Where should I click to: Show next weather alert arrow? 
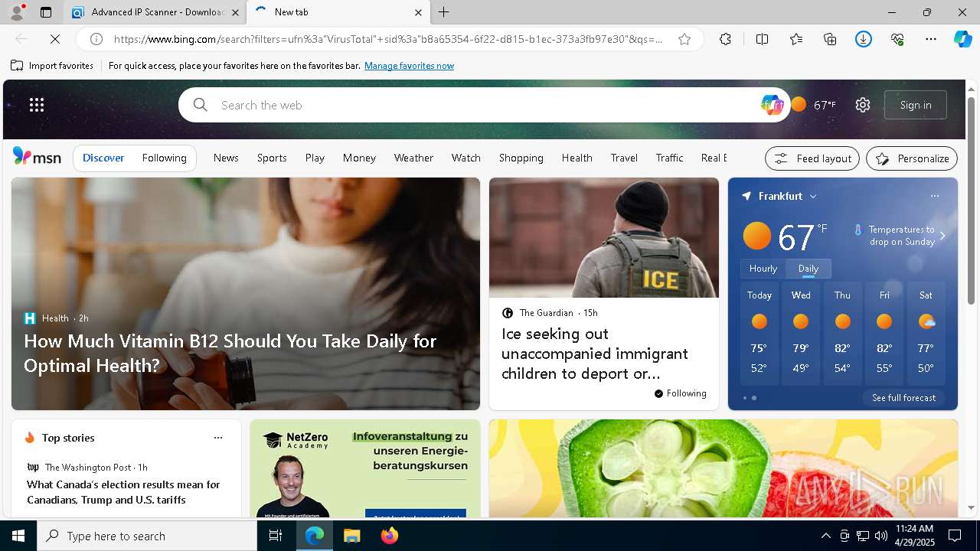coord(942,236)
